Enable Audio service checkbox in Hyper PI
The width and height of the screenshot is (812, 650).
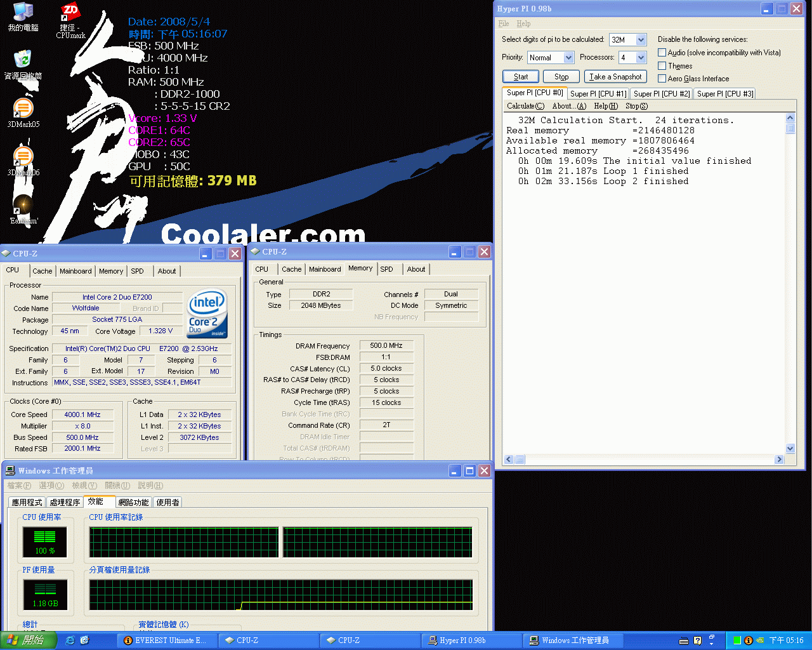(x=662, y=53)
